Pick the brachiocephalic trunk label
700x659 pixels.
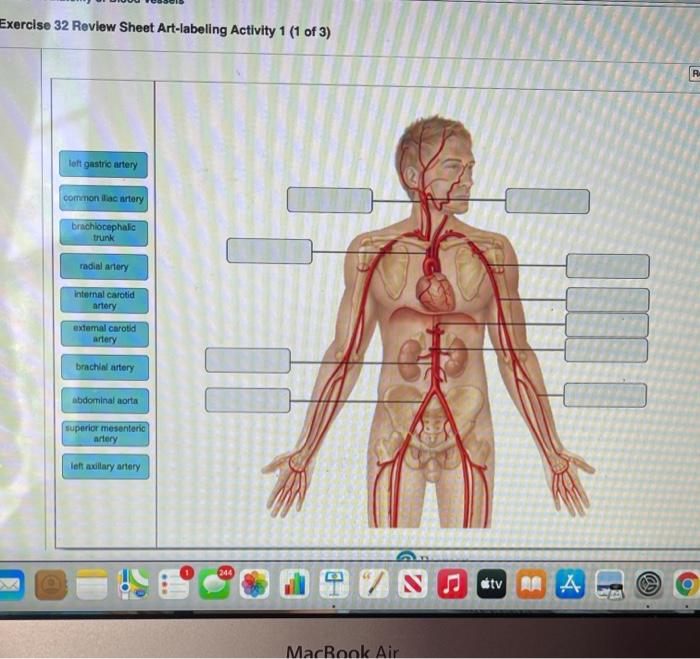[x=104, y=232]
